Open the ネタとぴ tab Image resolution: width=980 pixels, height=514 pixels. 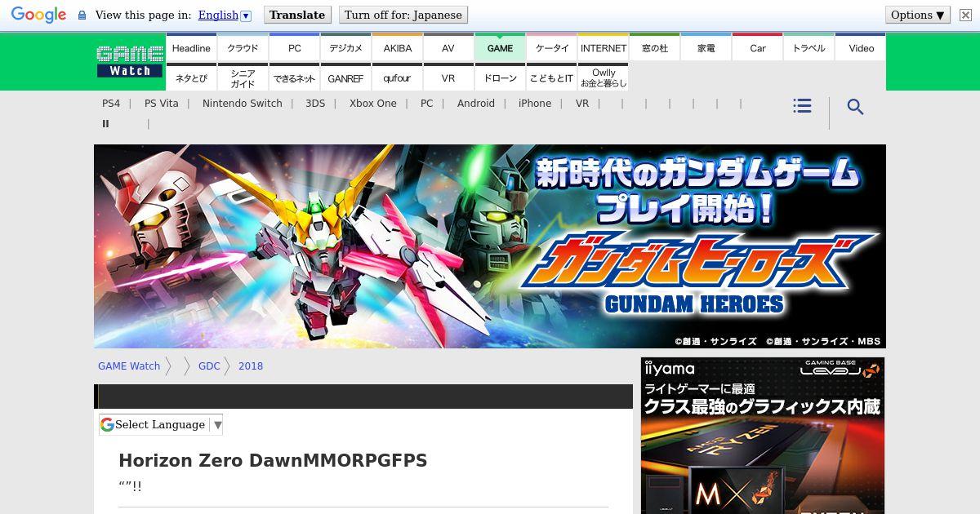pos(191,78)
